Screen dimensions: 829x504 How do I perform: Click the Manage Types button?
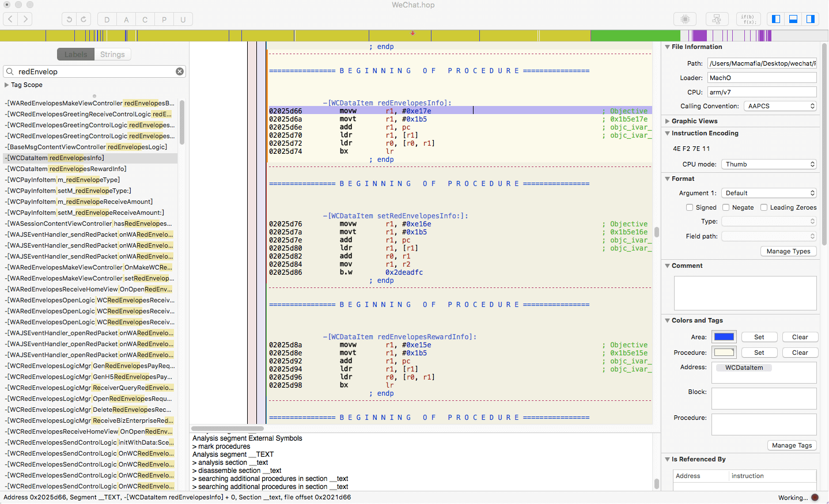coord(788,251)
